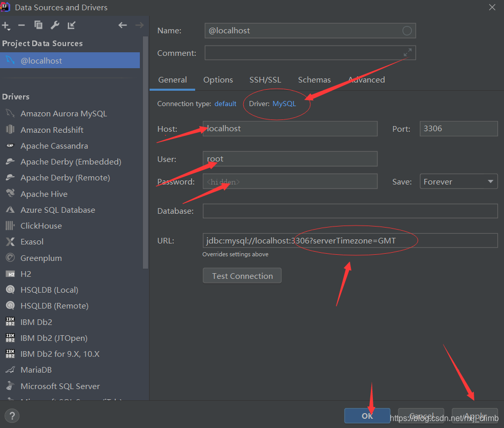The width and height of the screenshot is (504, 428).
Task: Click the Test Connection button
Action: click(x=242, y=276)
